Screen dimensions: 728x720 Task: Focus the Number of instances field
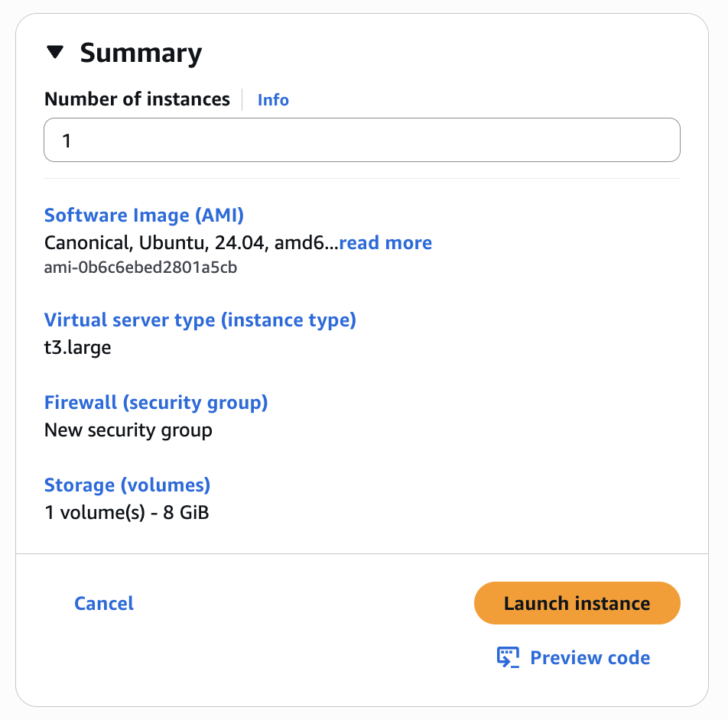click(x=362, y=140)
